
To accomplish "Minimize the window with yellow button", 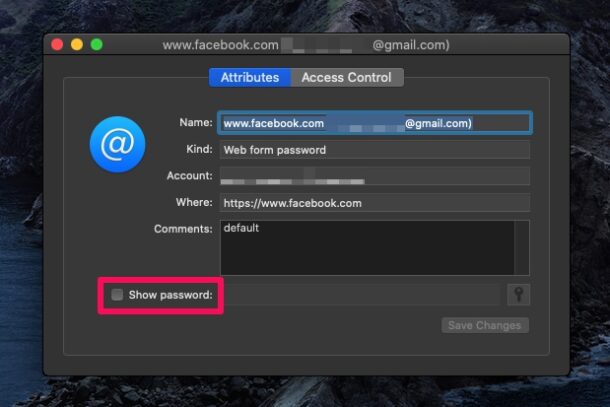I will tap(77, 44).
